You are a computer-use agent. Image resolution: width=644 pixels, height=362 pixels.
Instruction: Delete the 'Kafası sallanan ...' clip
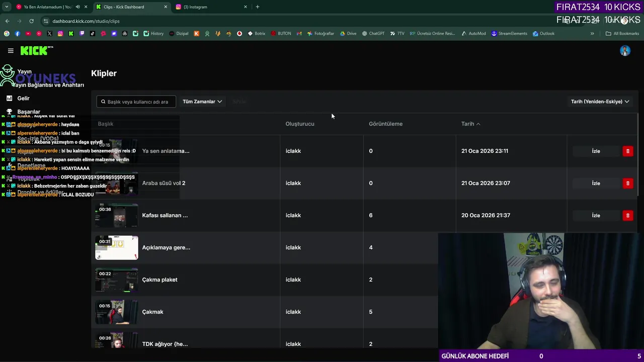(627, 215)
